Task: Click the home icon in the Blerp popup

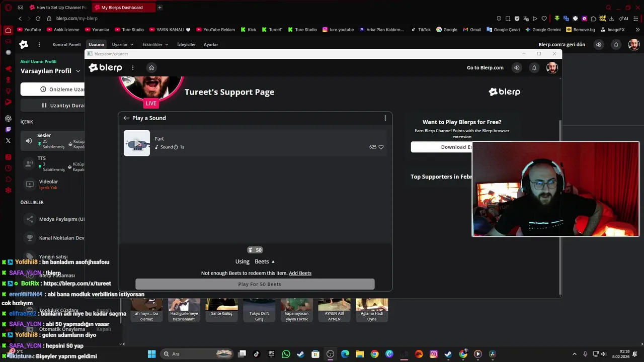Action: point(151,68)
